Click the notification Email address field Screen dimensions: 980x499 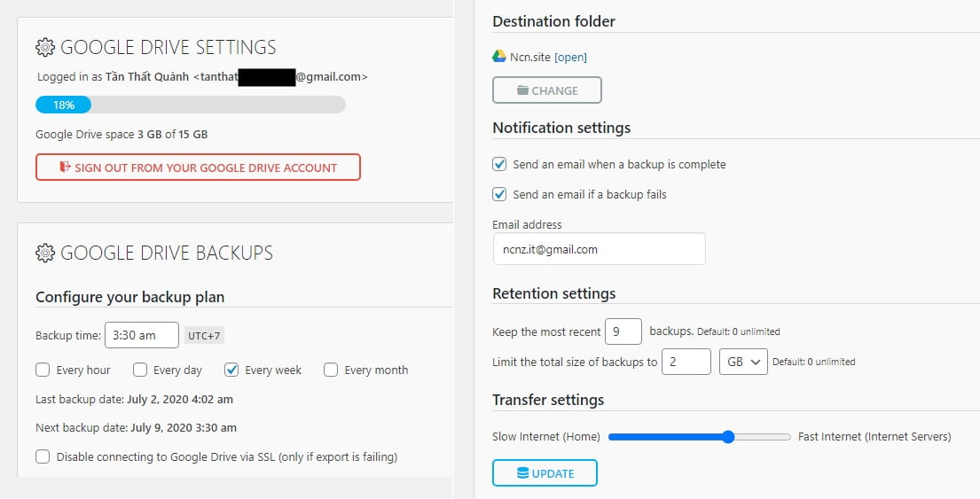tap(599, 249)
